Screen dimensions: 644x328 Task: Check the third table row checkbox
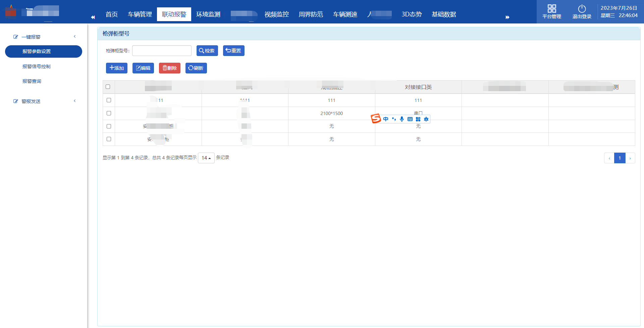click(109, 126)
